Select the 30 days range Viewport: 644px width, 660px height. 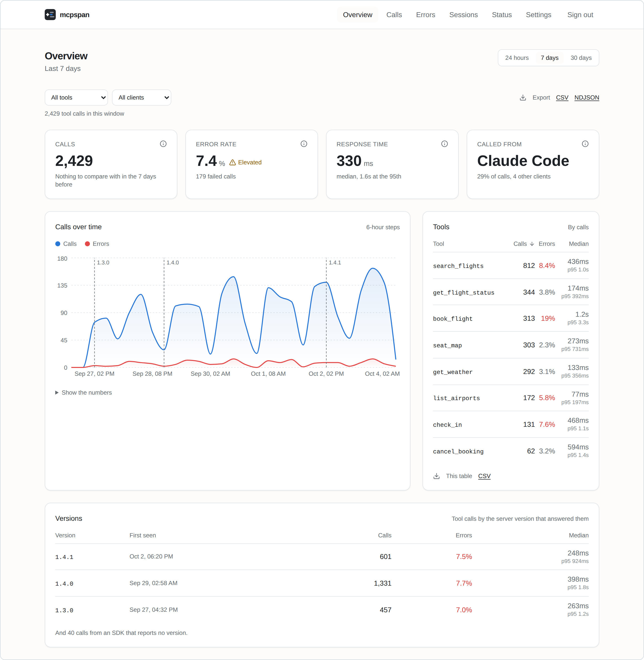[581, 58]
